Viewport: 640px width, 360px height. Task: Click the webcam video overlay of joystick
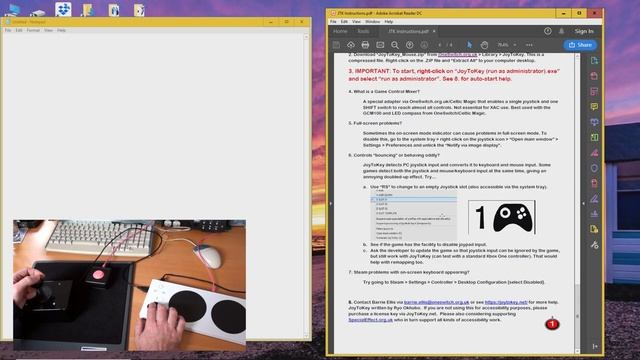(x=129, y=285)
